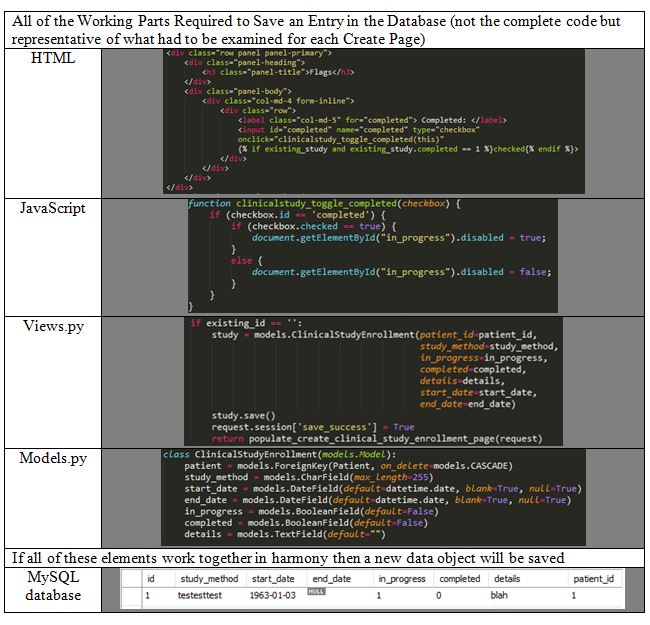Screen dimensions: 650x625
Task: Select the completed value '0' cell
Action: click(x=439, y=595)
